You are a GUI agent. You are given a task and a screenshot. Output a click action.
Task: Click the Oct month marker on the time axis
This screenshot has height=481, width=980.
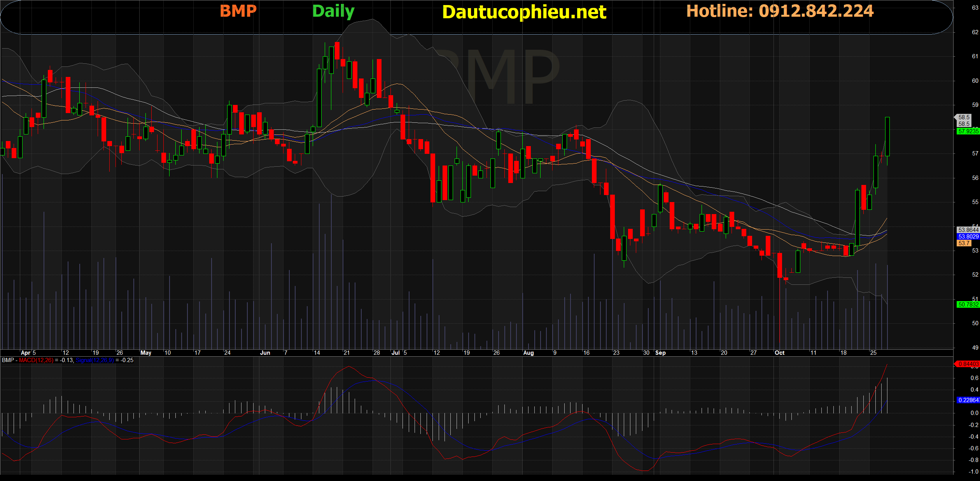click(779, 353)
